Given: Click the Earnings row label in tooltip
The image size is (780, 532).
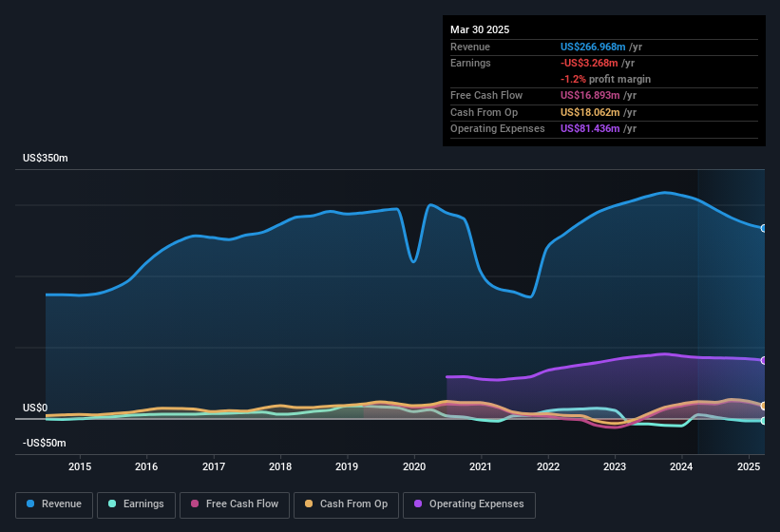Looking at the screenshot, I should [x=470, y=63].
